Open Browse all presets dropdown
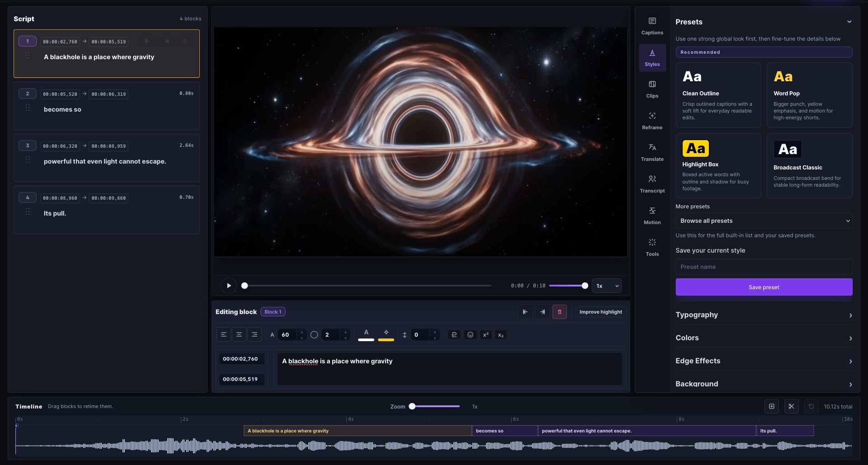 tap(764, 221)
